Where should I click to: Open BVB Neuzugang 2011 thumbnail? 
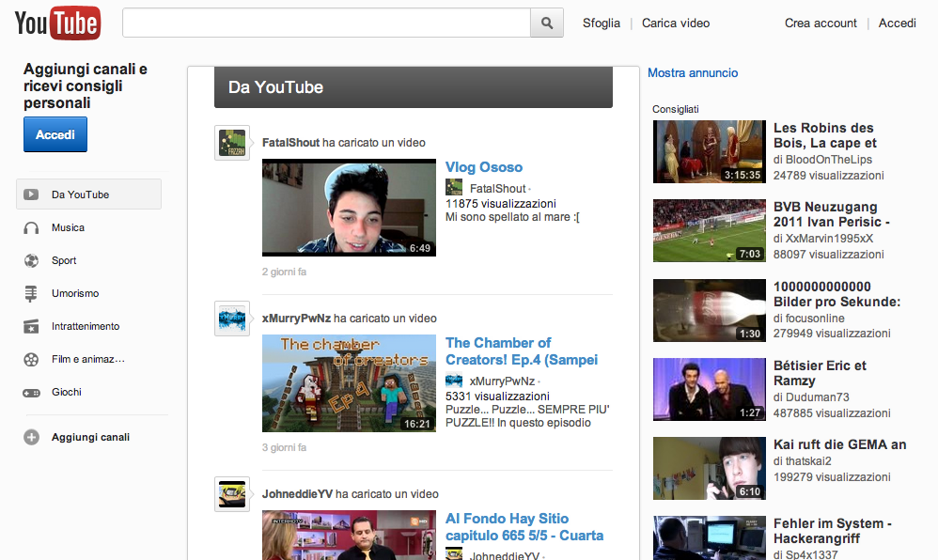point(710,230)
